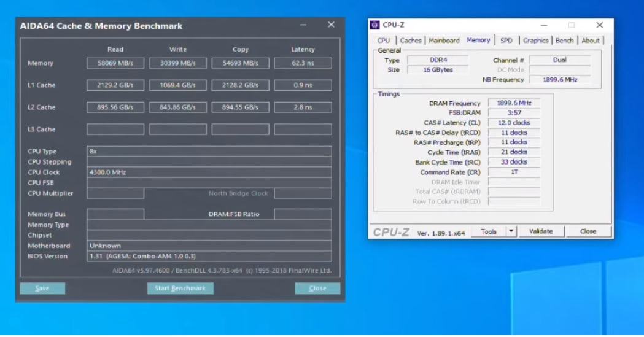Click the L2 Cache Latency value 2.8 ns
The width and height of the screenshot is (644, 337).
(303, 107)
